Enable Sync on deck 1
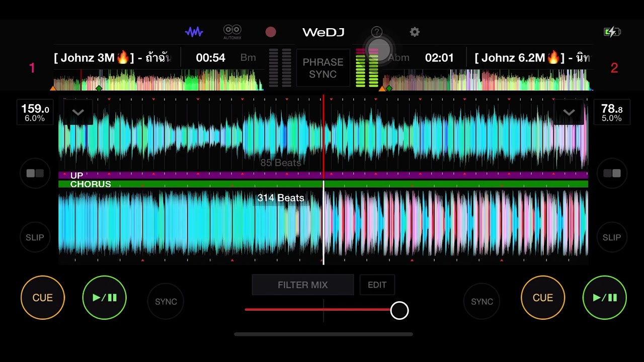This screenshot has height=362, width=644. coord(166,302)
